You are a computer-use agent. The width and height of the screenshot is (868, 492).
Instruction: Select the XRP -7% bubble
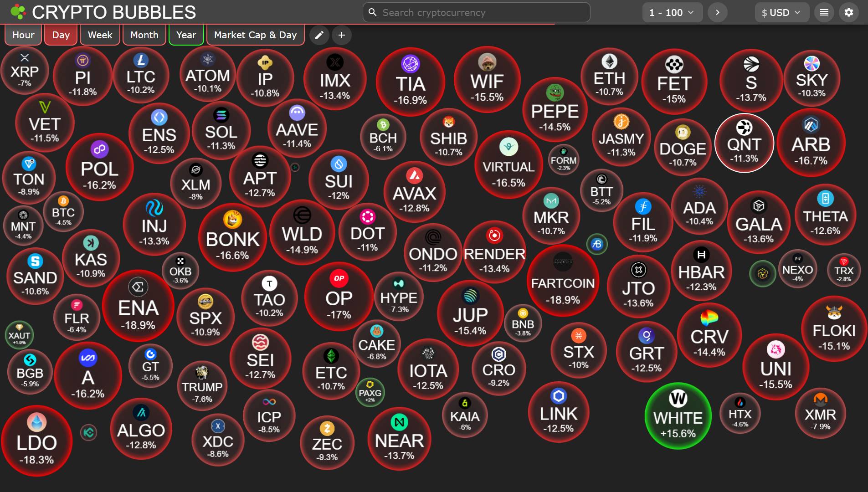25,71
